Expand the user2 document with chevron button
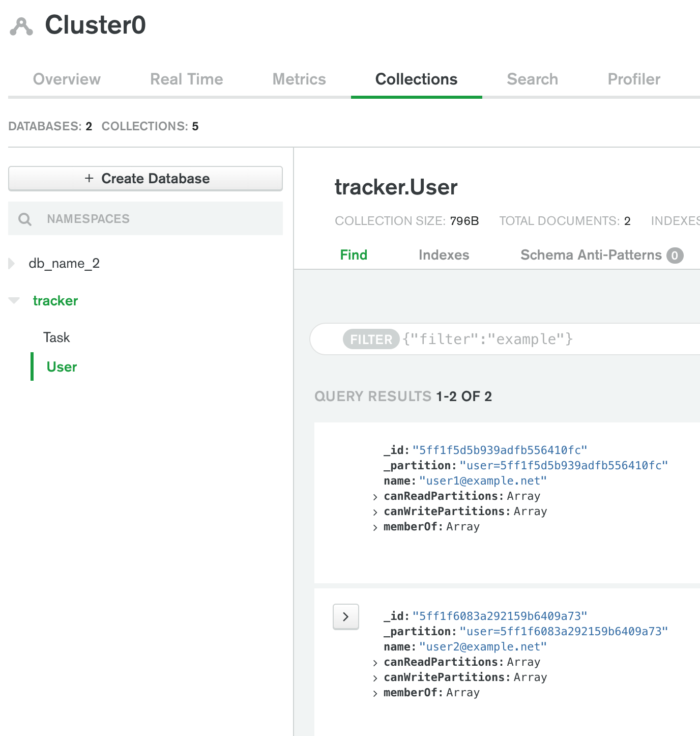This screenshot has height=736, width=700. pos(346,617)
